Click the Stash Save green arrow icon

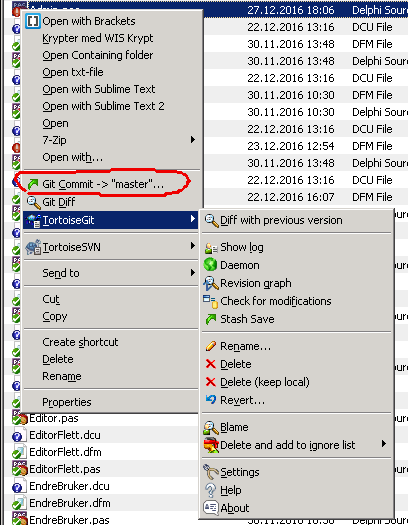click(211, 319)
